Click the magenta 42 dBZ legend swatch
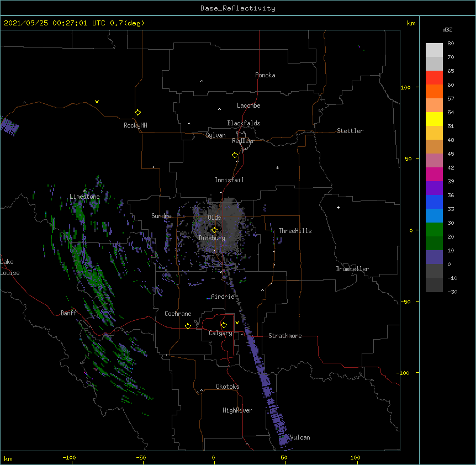Viewport: 476px width, 465px height. point(434,174)
